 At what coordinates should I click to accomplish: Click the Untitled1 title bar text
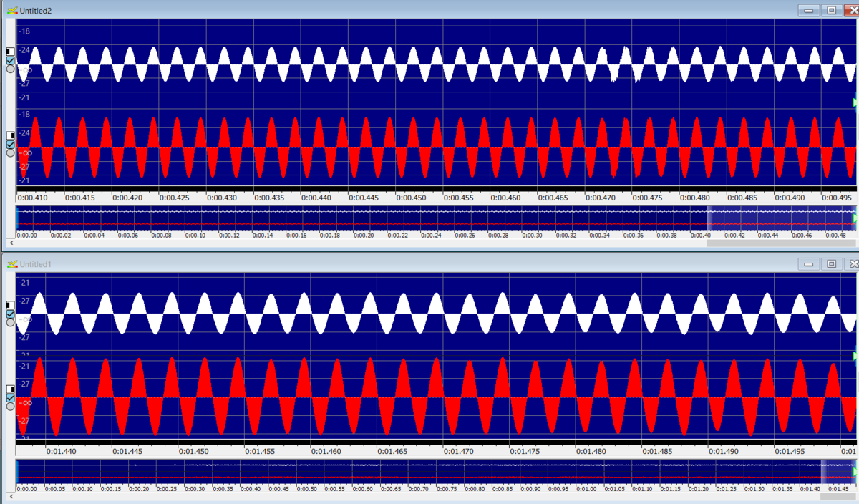[35, 264]
